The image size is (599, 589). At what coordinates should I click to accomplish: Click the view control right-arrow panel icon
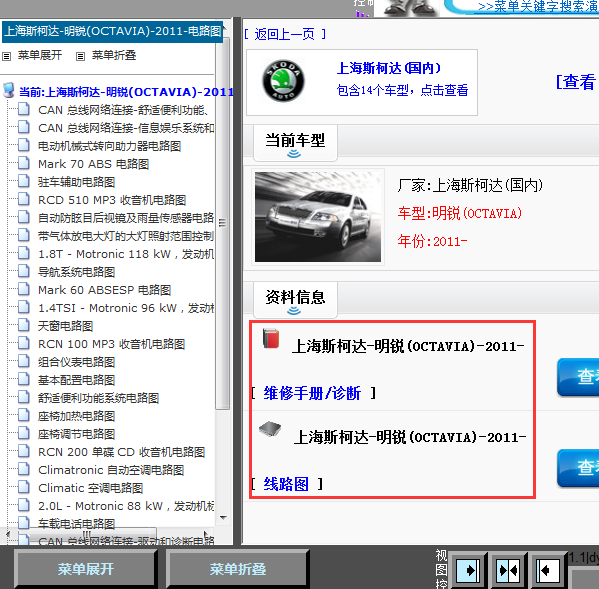pos(468,571)
